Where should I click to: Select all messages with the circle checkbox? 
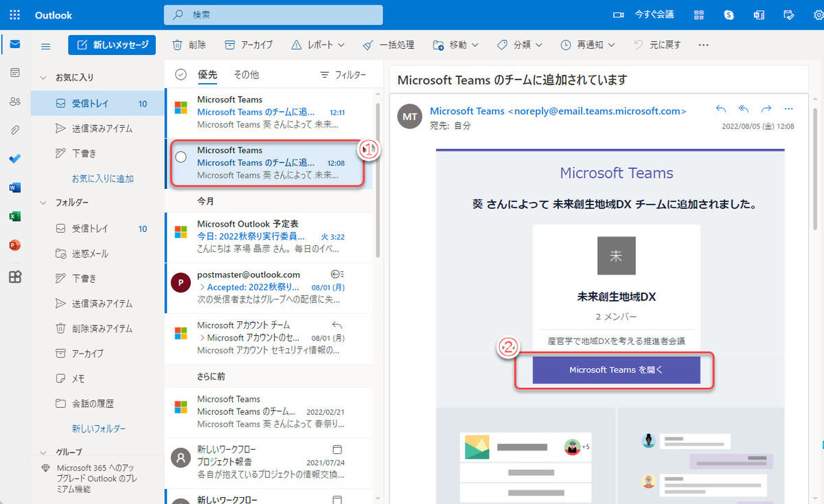click(181, 75)
